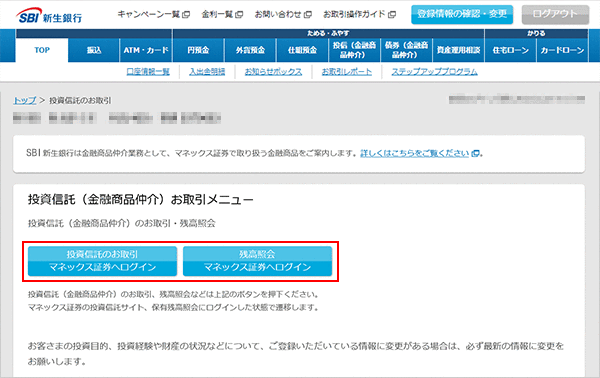Click the ためる・ふやす category header
600x378 pixels.
pyautogui.click(x=328, y=33)
